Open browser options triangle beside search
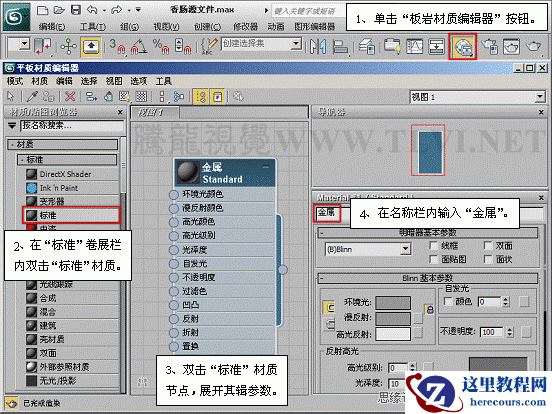Screen dimensions: 552x414 tap(12, 125)
